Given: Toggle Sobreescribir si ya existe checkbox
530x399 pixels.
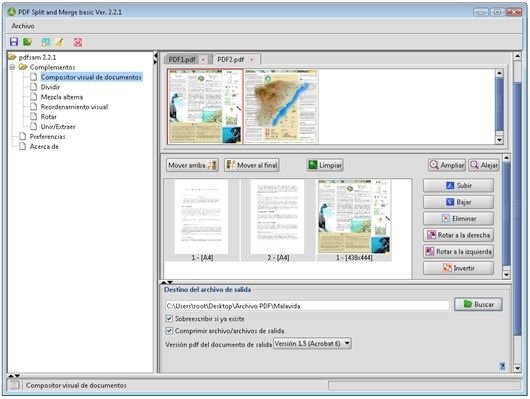Looking at the screenshot, I should pyautogui.click(x=169, y=319).
